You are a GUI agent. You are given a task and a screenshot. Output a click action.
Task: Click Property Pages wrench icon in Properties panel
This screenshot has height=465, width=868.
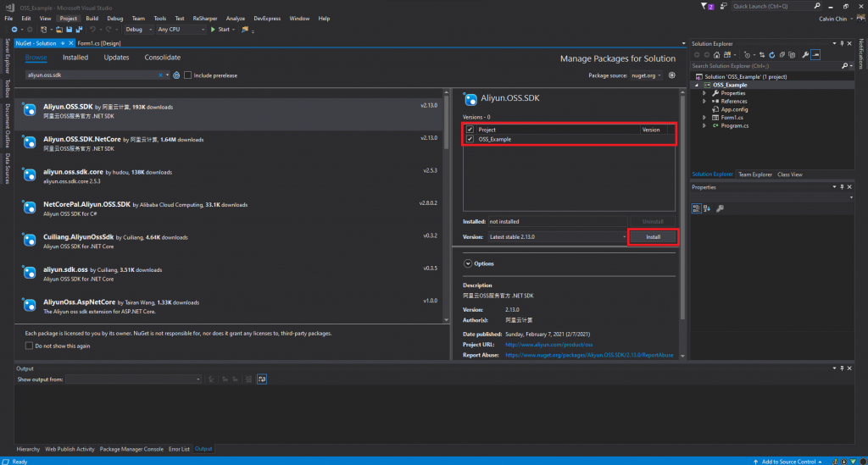721,208
